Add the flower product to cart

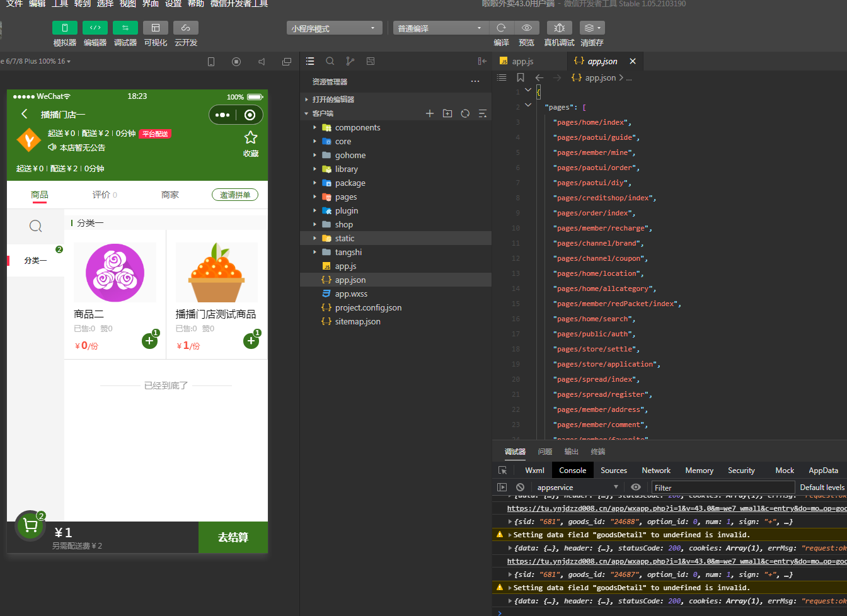pyautogui.click(x=149, y=341)
